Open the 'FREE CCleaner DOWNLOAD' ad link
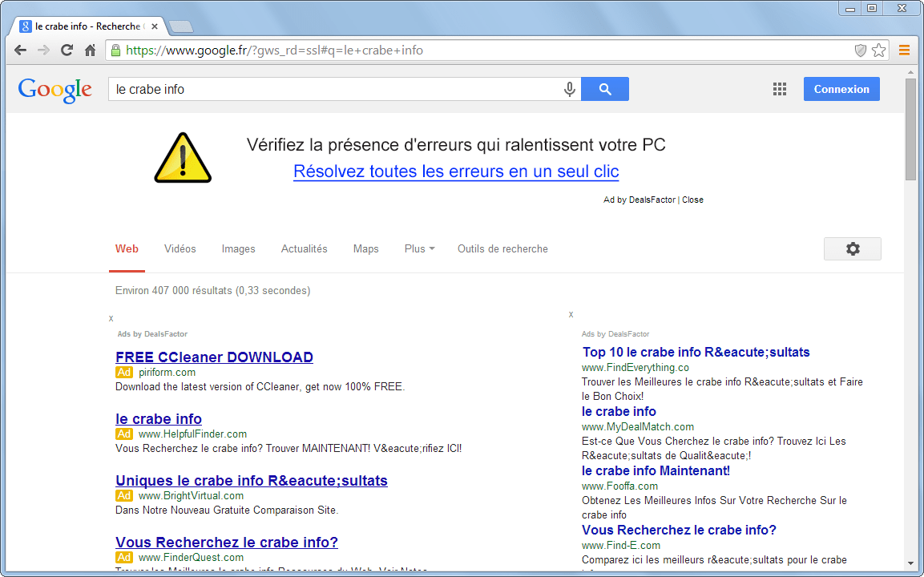This screenshot has width=924, height=577. click(x=215, y=357)
